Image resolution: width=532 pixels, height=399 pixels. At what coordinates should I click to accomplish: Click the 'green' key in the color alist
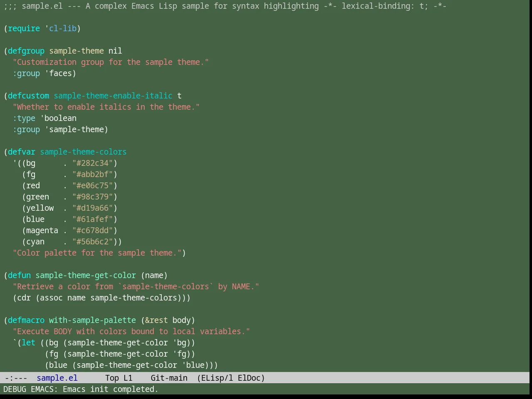click(x=37, y=197)
